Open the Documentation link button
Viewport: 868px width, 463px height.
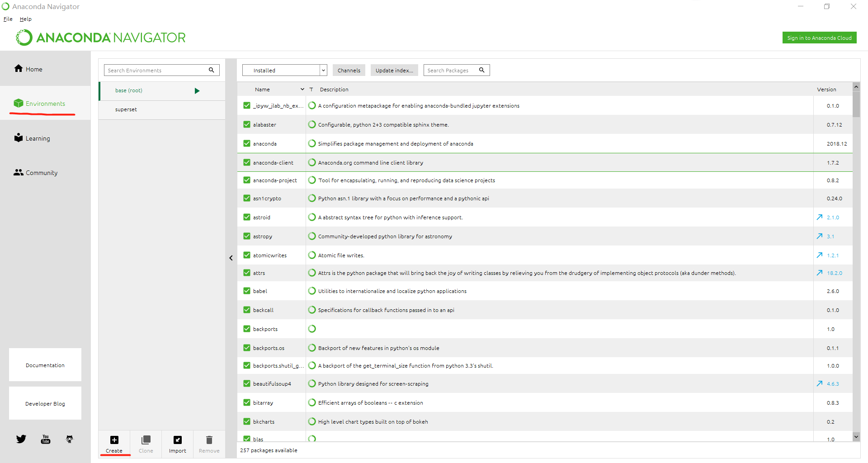[45, 365]
